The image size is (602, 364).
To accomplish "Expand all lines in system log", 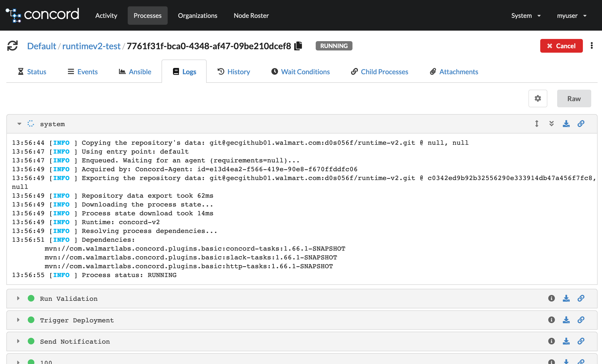I will [551, 124].
